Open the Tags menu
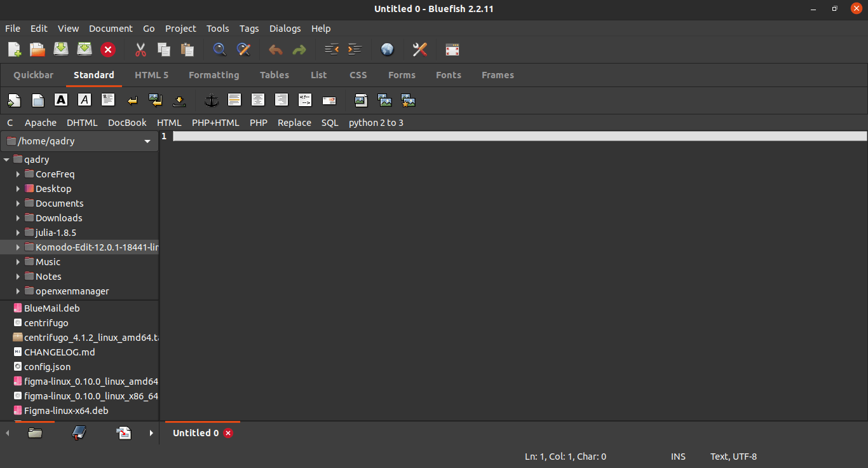The width and height of the screenshot is (868, 468). pos(249,29)
